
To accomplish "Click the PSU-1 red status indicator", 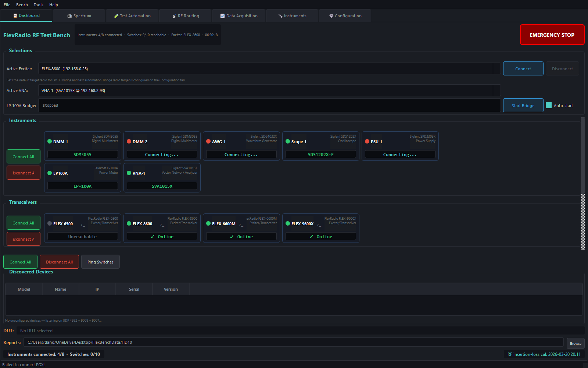I will tap(367, 141).
